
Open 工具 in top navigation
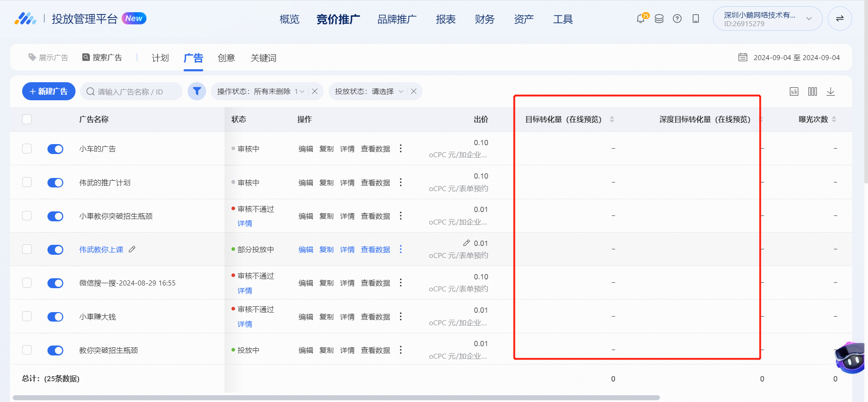pyautogui.click(x=563, y=19)
